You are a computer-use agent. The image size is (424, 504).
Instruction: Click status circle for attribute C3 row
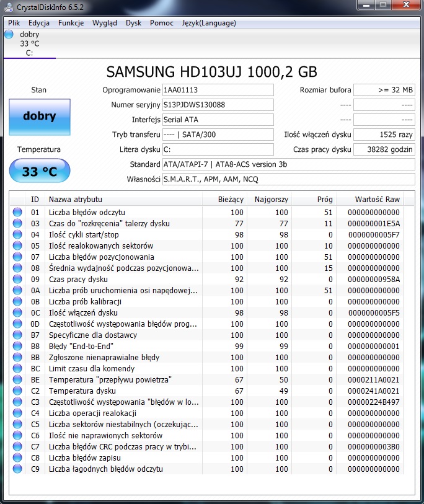(17, 402)
